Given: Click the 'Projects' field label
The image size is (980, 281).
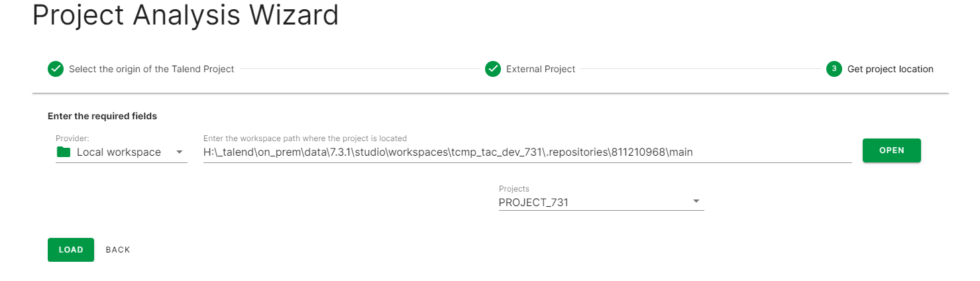Looking at the screenshot, I should click(514, 189).
